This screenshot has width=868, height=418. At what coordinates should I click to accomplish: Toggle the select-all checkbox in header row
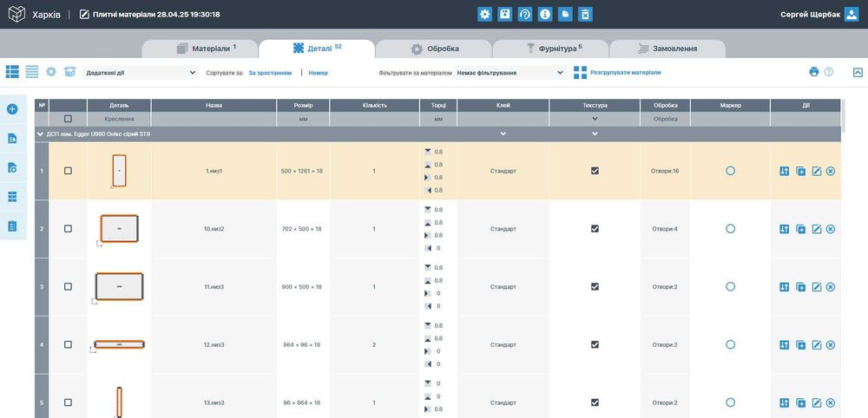(x=68, y=118)
